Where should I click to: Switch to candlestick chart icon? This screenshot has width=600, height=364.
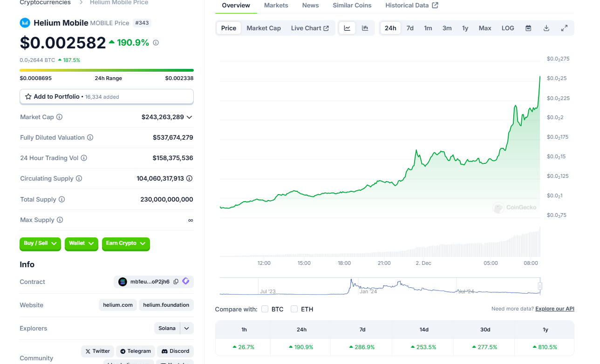pos(365,28)
